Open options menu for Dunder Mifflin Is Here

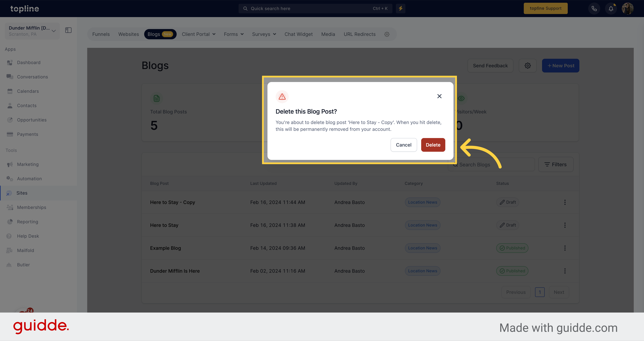(565, 271)
